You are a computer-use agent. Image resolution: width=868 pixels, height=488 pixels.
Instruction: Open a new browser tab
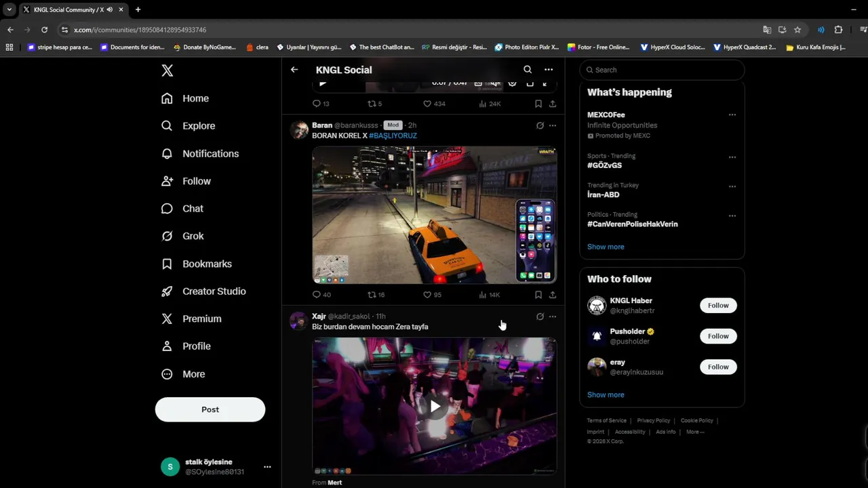click(x=138, y=9)
